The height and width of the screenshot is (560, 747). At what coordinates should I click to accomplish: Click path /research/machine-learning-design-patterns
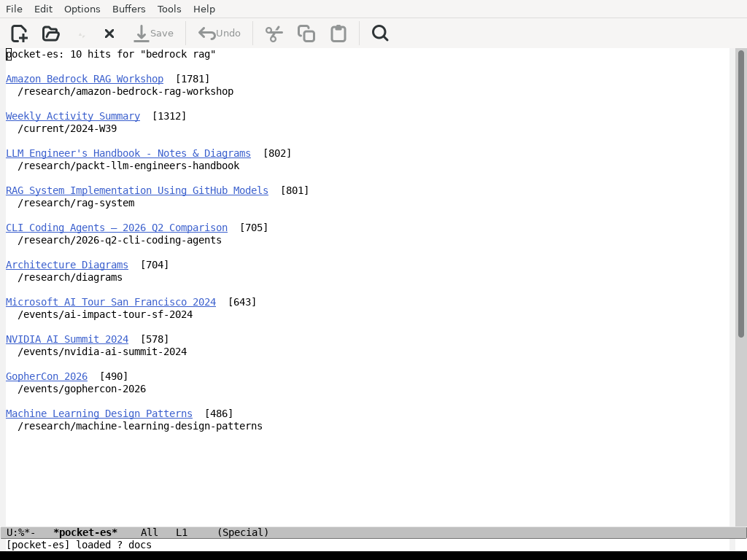(x=140, y=425)
